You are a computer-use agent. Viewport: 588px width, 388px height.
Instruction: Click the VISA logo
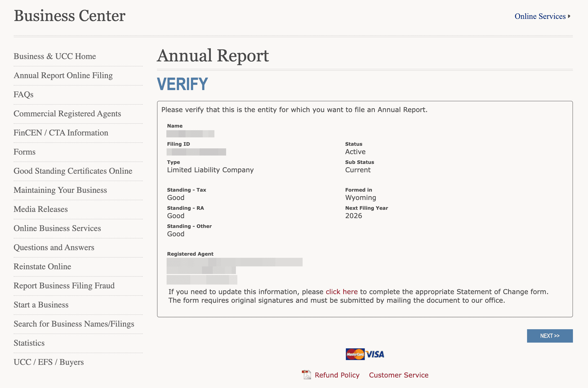click(375, 354)
